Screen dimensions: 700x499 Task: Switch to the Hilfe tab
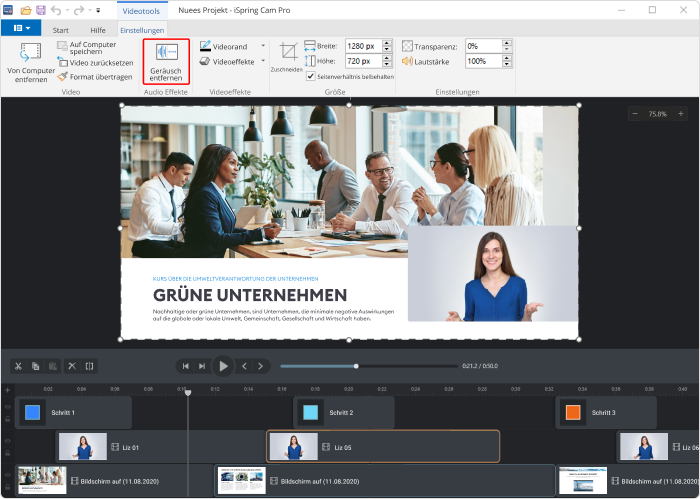click(x=98, y=30)
